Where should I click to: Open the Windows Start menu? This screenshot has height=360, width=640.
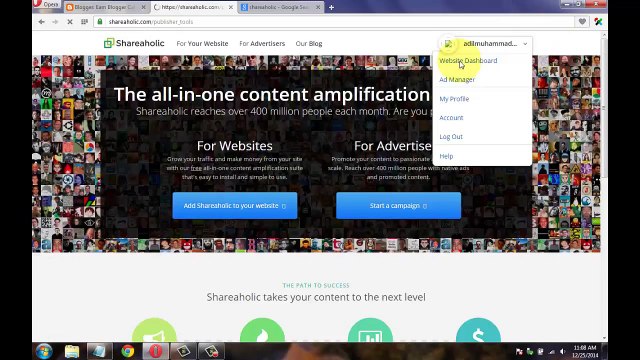[44, 351]
